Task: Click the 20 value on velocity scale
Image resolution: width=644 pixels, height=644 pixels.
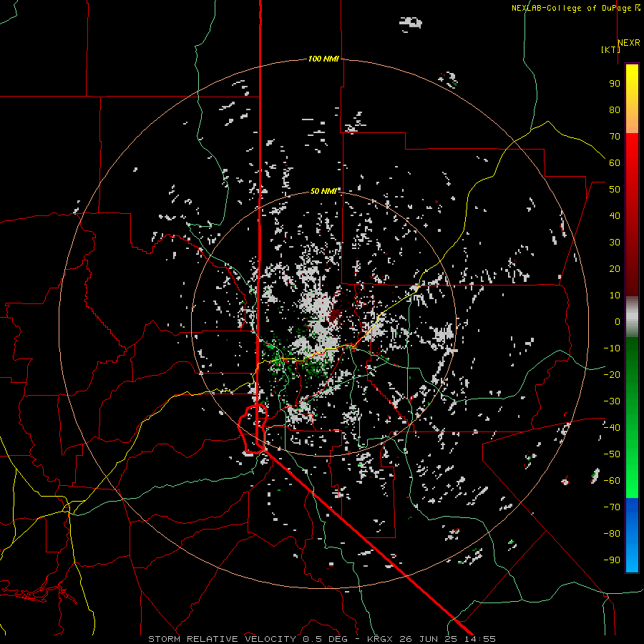Action: tap(615, 268)
